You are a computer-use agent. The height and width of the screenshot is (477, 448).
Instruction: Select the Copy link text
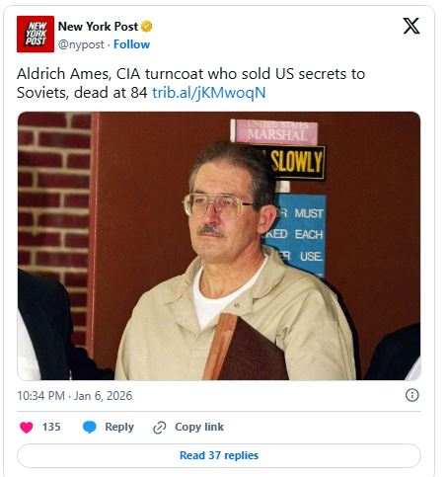(x=199, y=427)
